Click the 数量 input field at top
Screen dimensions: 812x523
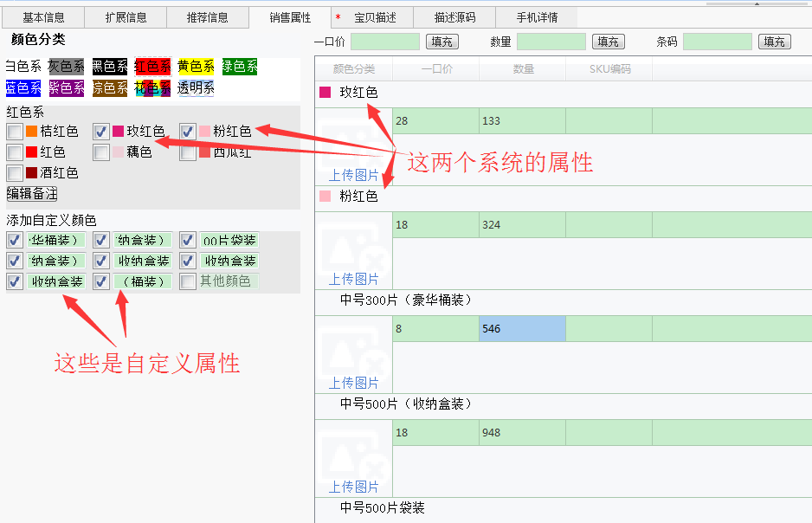tap(551, 42)
